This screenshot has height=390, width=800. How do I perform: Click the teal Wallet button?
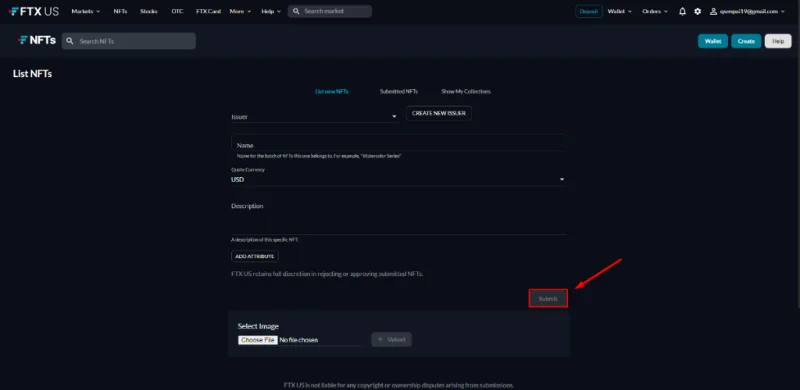[713, 41]
